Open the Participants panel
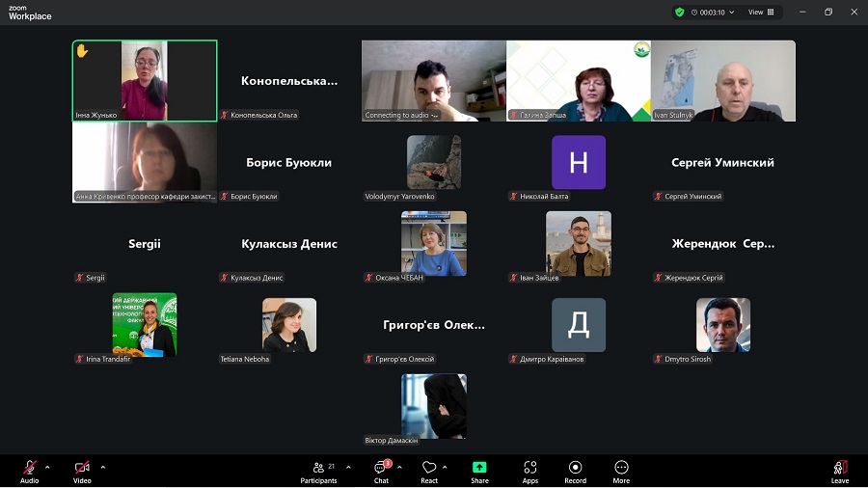Viewport: 868px width, 488px height. point(318,472)
